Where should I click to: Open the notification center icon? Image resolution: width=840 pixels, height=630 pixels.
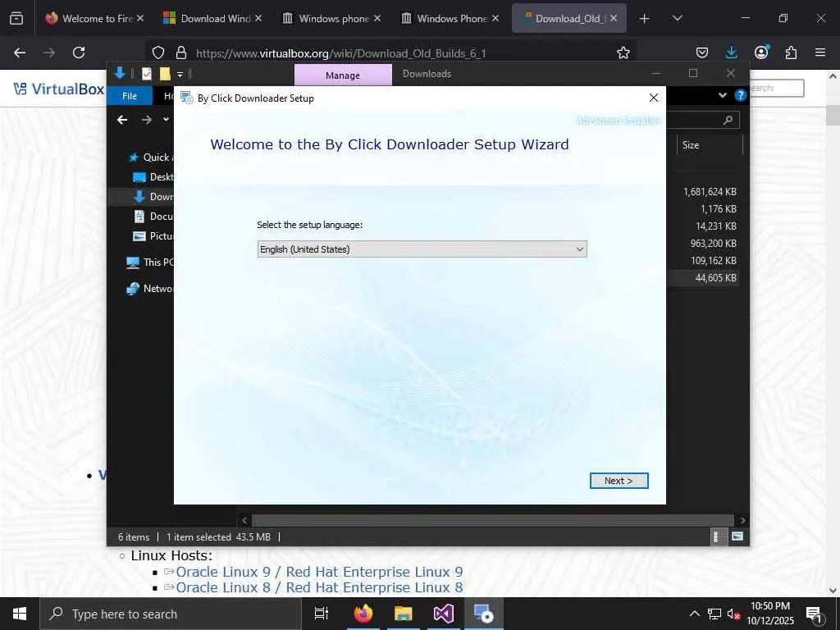pos(815,614)
